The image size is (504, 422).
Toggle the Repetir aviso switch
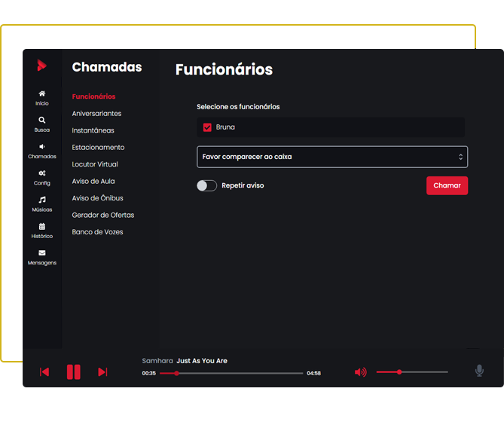click(x=206, y=185)
